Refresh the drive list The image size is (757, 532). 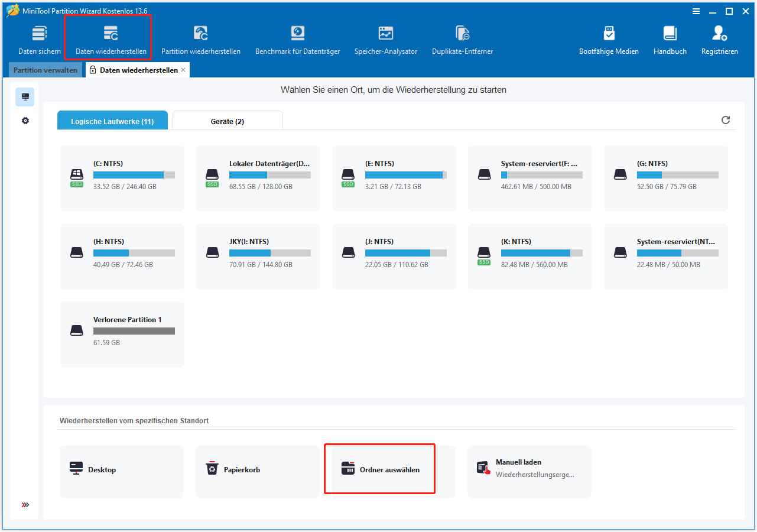tap(726, 120)
